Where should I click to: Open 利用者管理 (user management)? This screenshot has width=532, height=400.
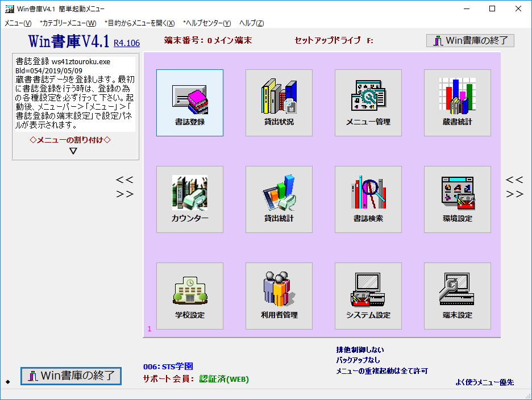tap(278, 295)
